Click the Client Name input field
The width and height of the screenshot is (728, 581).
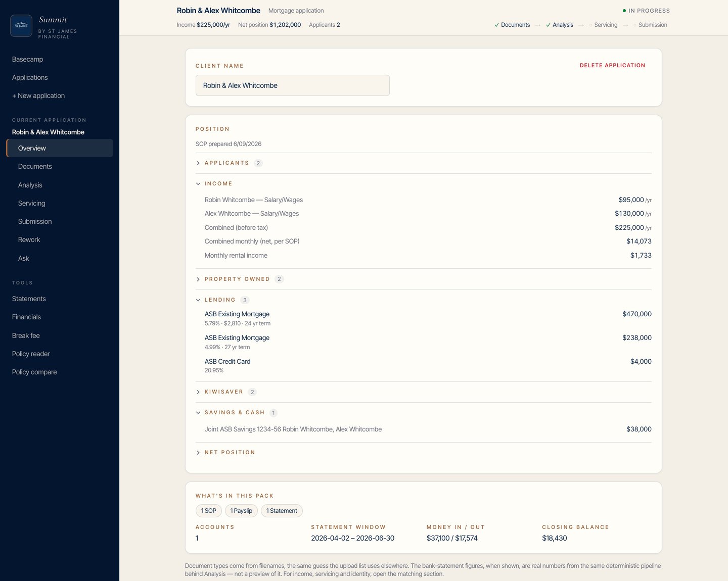pos(292,85)
